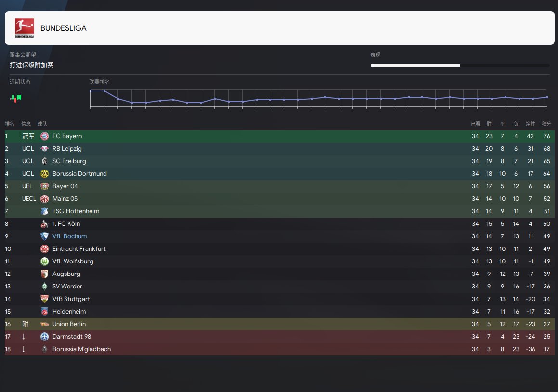Click the VfL Wolfsburg club crest

[45, 261]
